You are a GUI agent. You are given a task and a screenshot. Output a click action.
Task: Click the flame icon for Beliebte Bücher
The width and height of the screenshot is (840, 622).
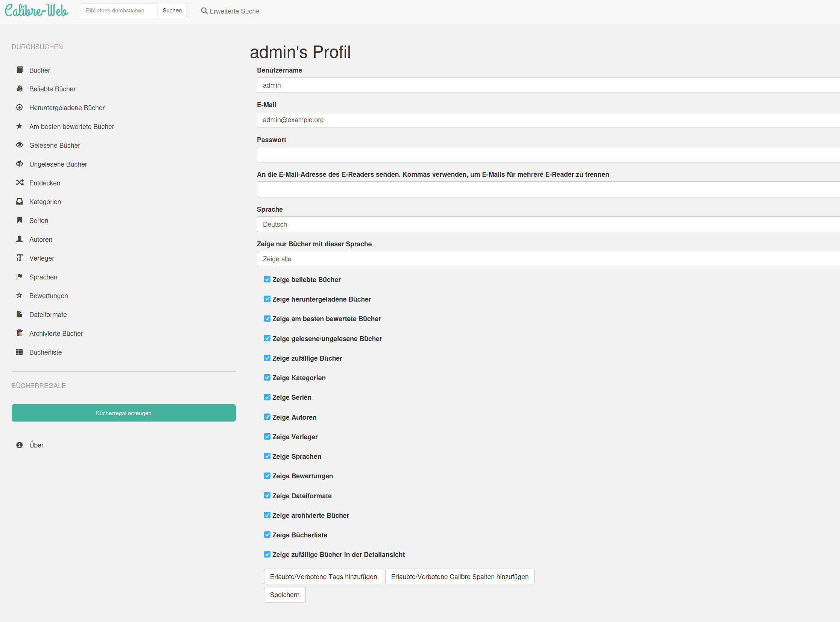(x=20, y=89)
